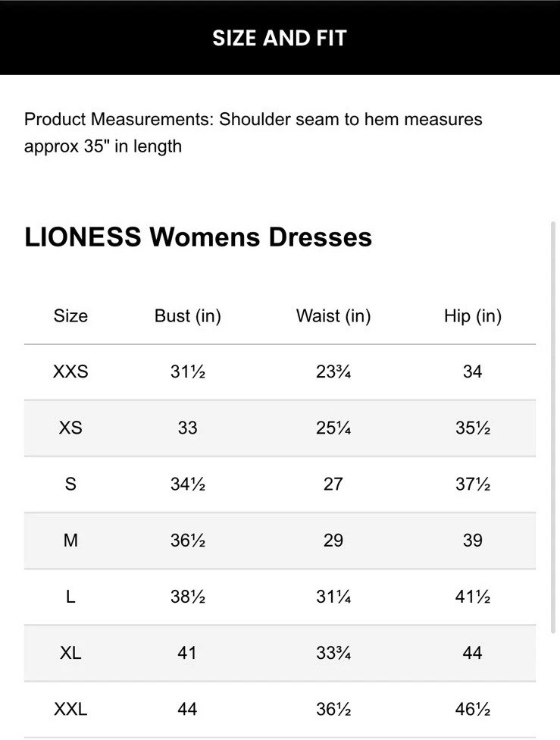Select the Bust (in) column header
Viewport: 560px width, 740px height.
click(x=187, y=316)
